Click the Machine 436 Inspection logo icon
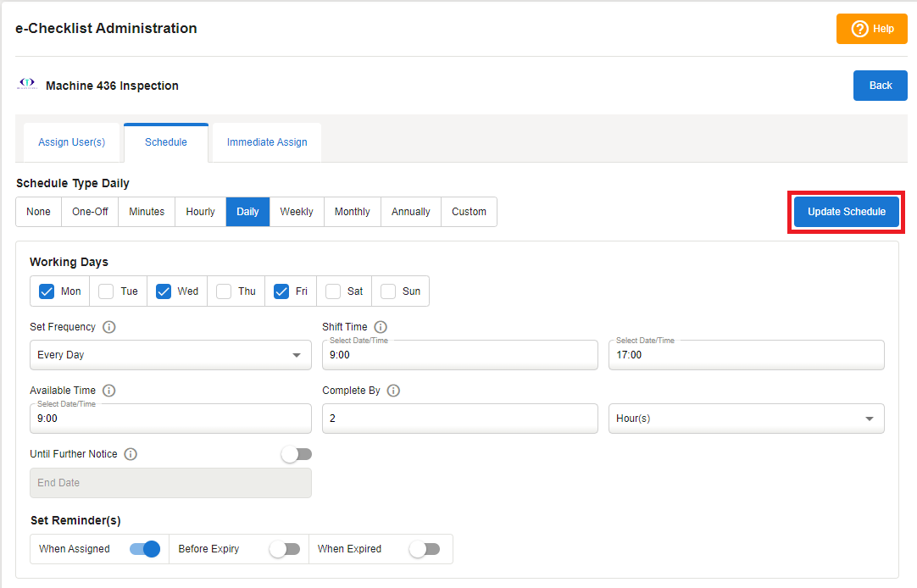 click(x=27, y=85)
